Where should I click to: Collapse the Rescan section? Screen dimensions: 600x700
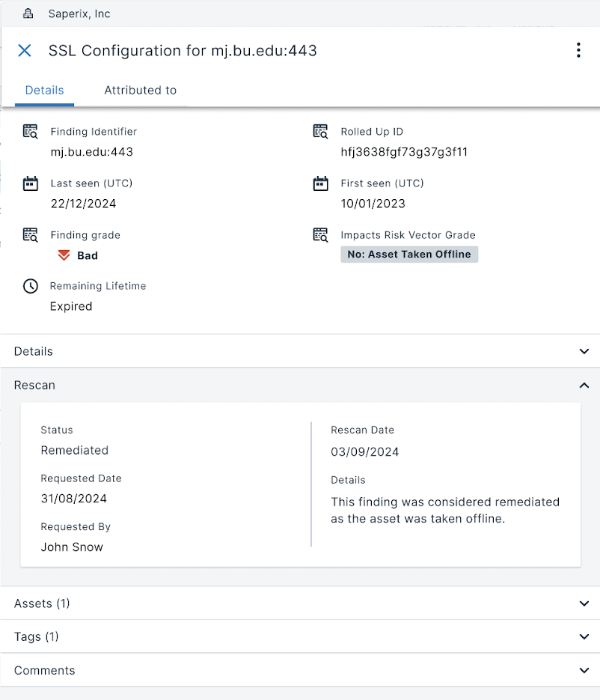click(584, 385)
